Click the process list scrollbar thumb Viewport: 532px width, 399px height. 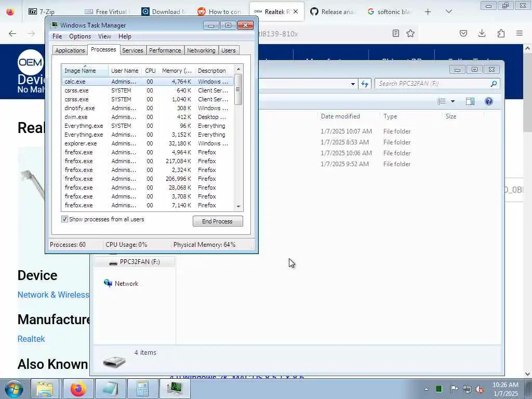[x=238, y=89]
